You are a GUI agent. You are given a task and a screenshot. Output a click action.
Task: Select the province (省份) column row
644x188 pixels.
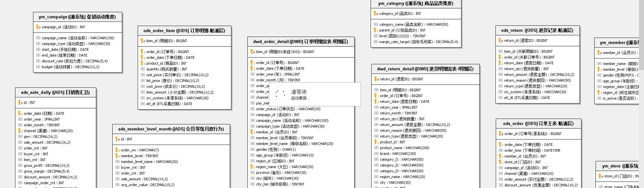301,173
